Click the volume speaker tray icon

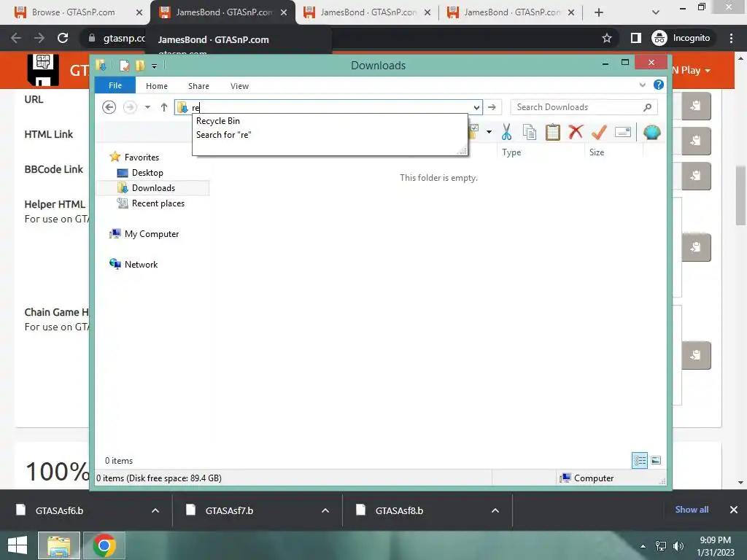pyautogui.click(x=678, y=546)
